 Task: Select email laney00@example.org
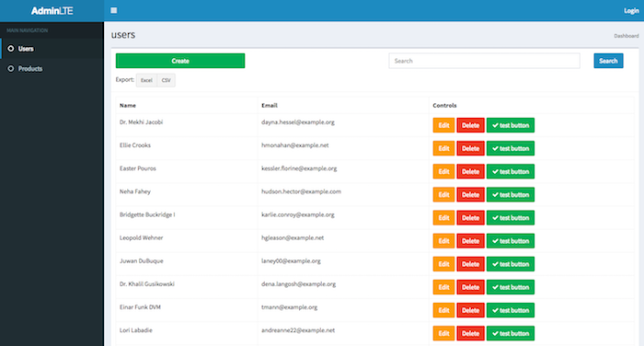292,261
